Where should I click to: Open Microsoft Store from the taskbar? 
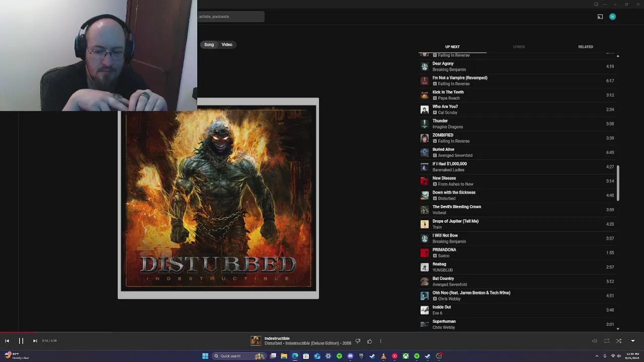306,356
